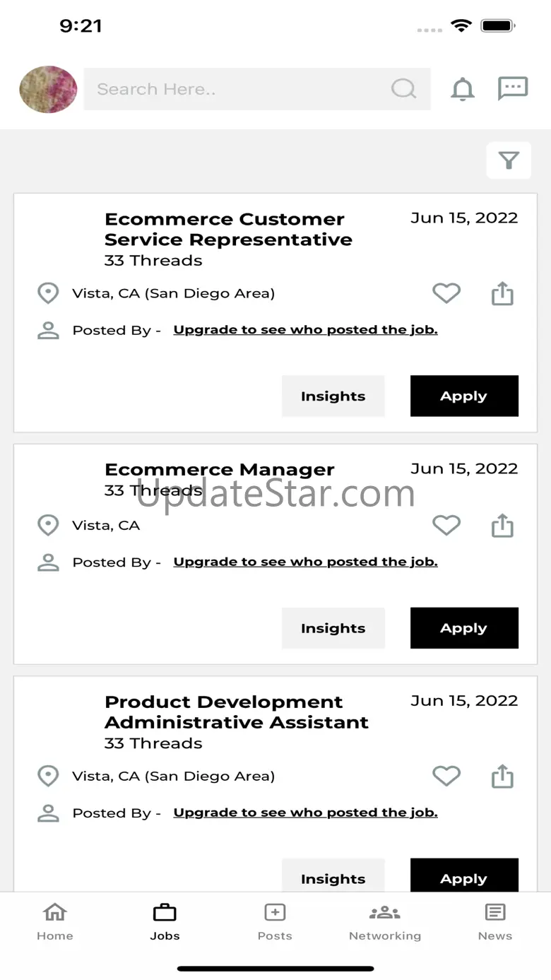Favorite the Ecommerce Customer Service Representative job

[446, 293]
